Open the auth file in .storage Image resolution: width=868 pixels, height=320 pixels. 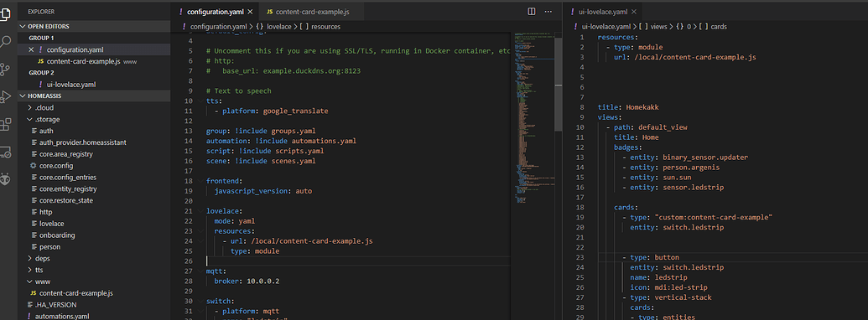(x=46, y=131)
